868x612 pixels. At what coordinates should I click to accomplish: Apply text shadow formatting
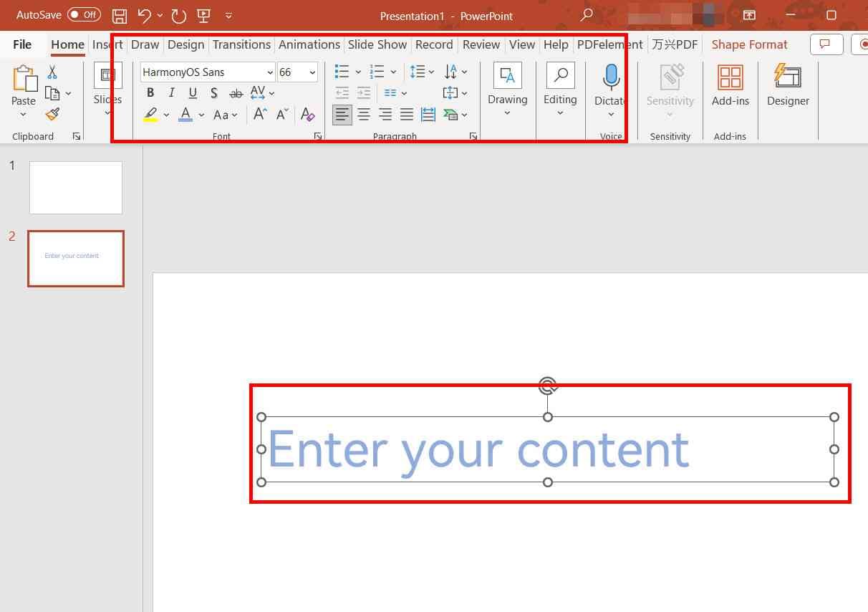pyautogui.click(x=214, y=93)
